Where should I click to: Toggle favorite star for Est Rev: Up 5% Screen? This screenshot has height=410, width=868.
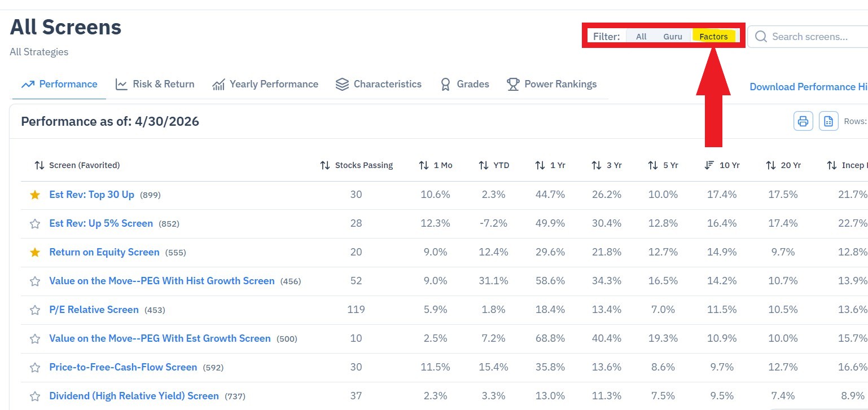point(35,223)
